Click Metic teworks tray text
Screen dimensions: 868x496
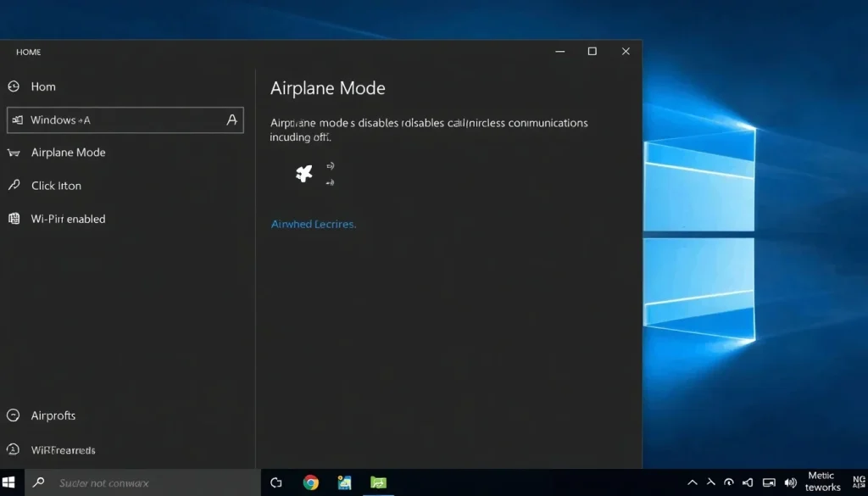click(822, 482)
